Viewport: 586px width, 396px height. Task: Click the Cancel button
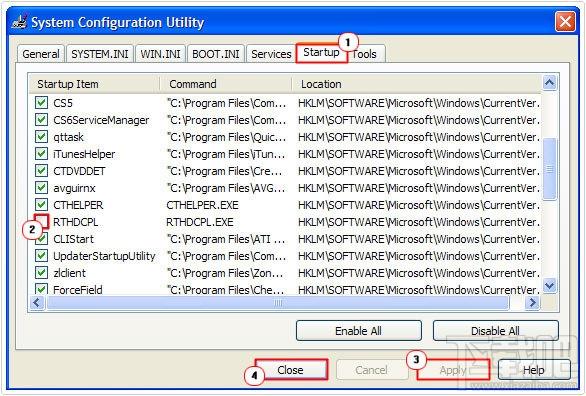click(371, 370)
